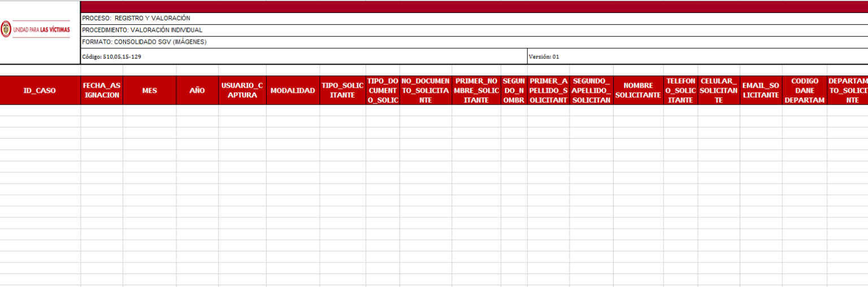Select the FECHA_ASIGNACION column header

(102, 90)
